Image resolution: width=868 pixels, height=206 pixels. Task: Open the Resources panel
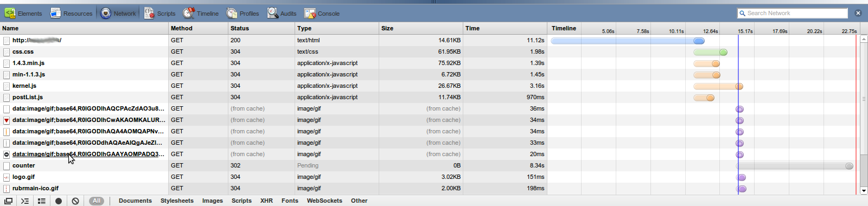[x=72, y=13]
